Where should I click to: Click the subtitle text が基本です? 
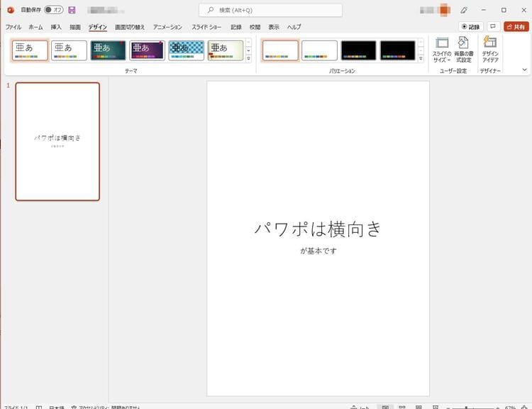tap(318, 251)
